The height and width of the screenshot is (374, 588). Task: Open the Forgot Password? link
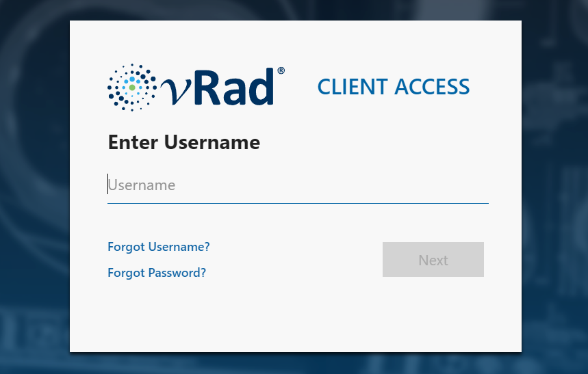coord(157,273)
